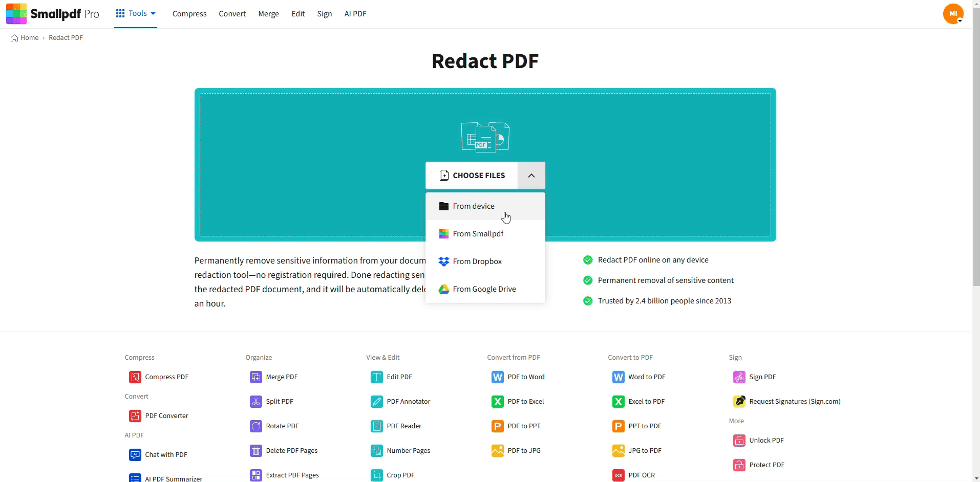Screen dimensions: 980x482
Task: Open the Split PDF tool
Action: [280, 402]
